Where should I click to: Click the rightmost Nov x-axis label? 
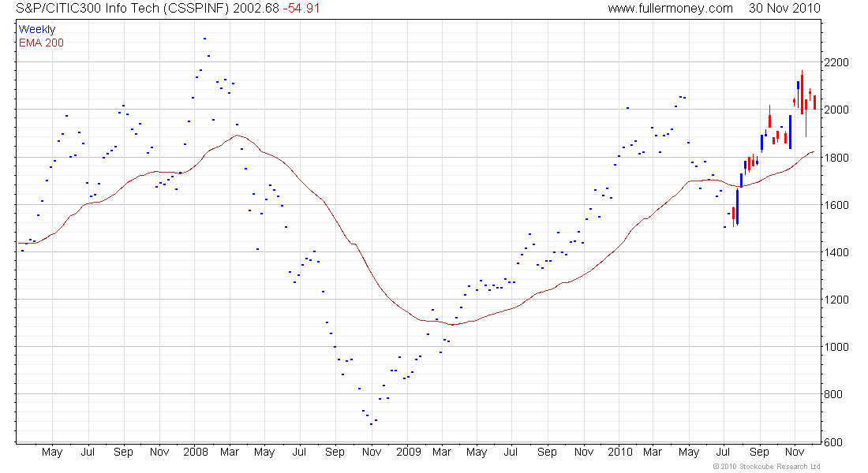pos(795,452)
